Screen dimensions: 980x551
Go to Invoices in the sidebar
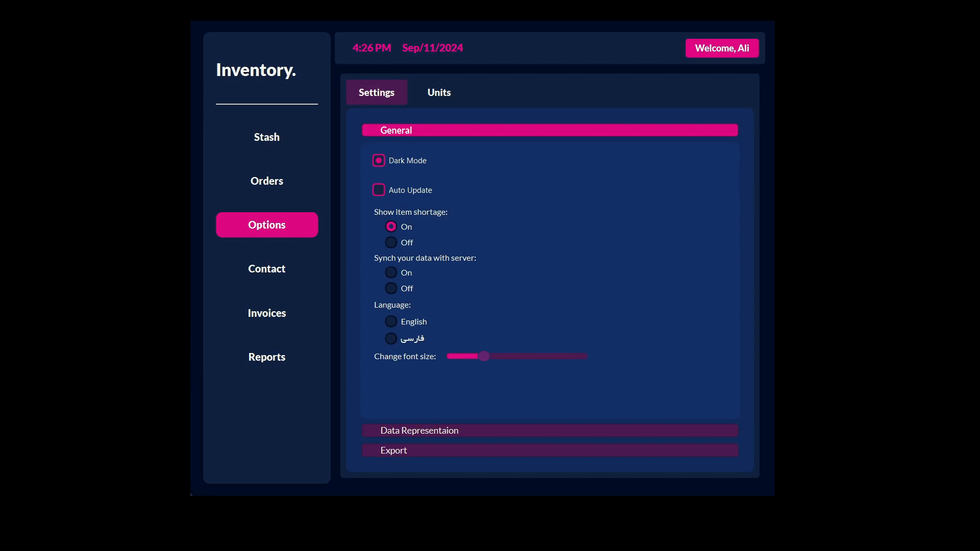(x=267, y=313)
